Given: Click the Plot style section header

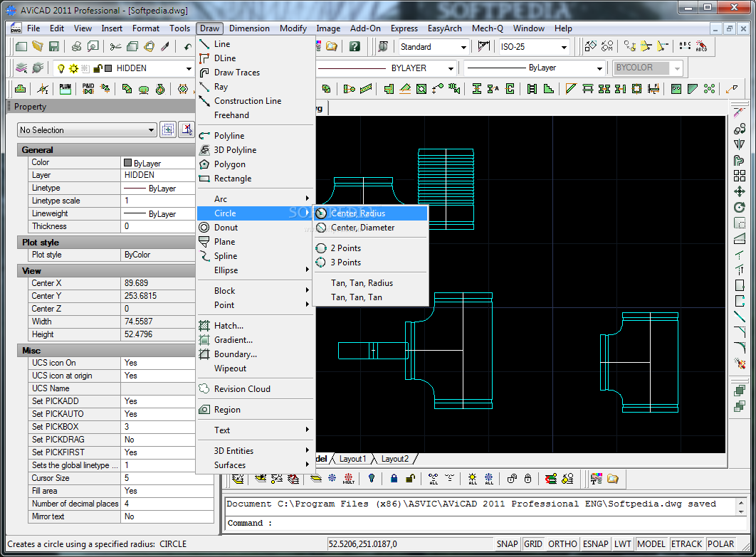Looking at the screenshot, I should coord(106,243).
